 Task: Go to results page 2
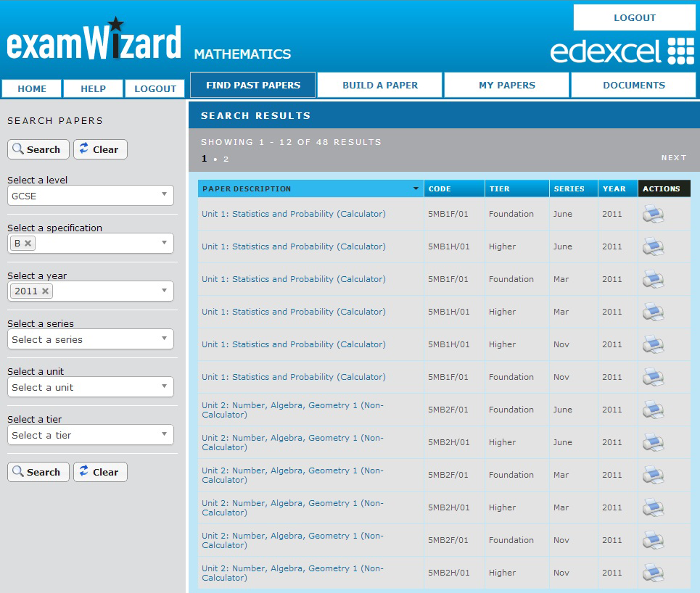click(226, 159)
